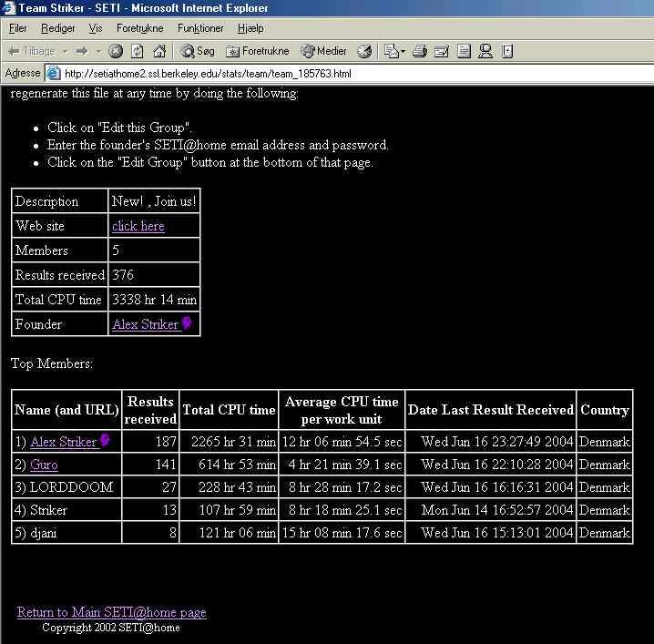The height and width of the screenshot is (644, 654).
Task: Select the LORDDOOM member name
Action: [71, 487]
